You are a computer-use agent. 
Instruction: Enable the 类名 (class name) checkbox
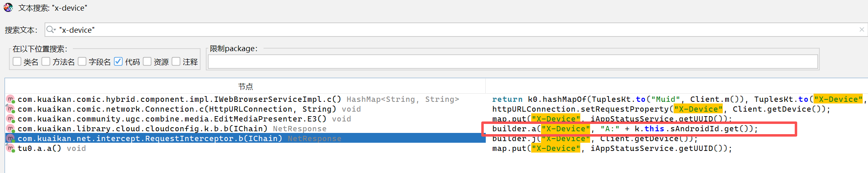pos(17,61)
